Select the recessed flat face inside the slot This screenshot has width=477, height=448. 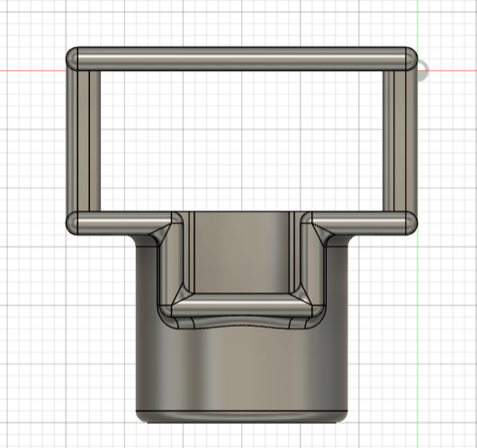point(242,253)
